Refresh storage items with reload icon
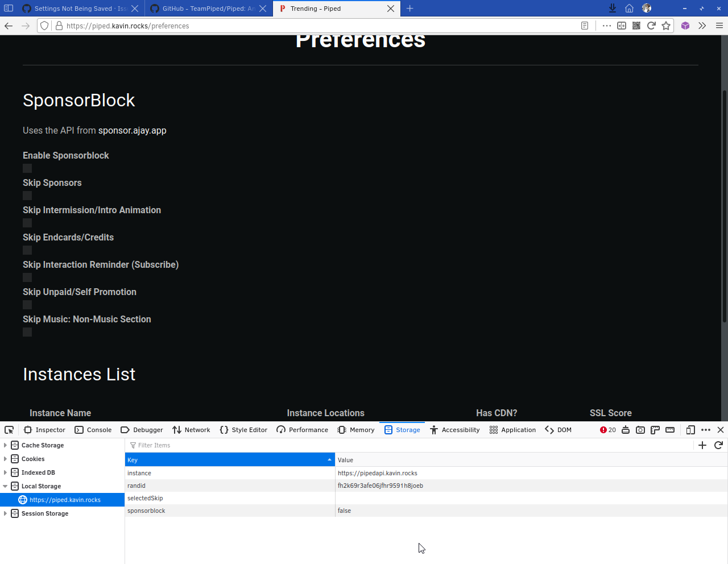 tap(718, 445)
